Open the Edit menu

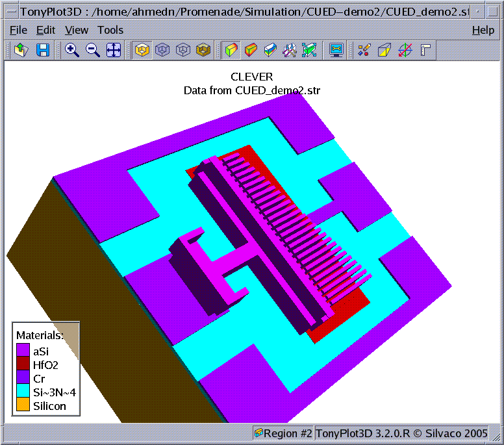[45, 31]
